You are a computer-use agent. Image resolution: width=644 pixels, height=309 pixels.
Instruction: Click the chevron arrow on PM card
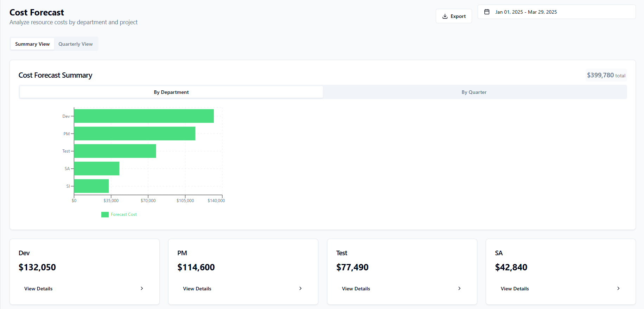point(300,288)
